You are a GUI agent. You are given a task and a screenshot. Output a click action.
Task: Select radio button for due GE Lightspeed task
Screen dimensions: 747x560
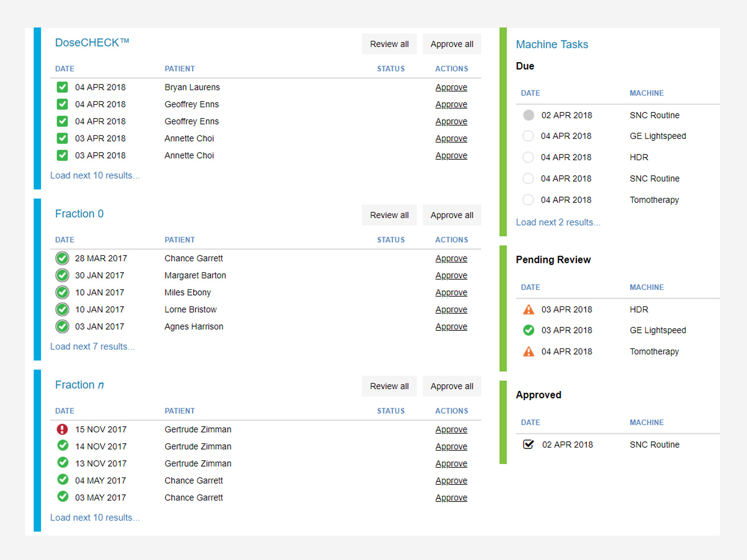pyautogui.click(x=528, y=136)
